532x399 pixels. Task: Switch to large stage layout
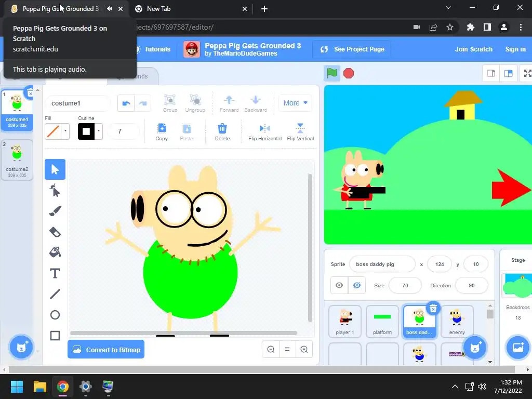[508, 73]
